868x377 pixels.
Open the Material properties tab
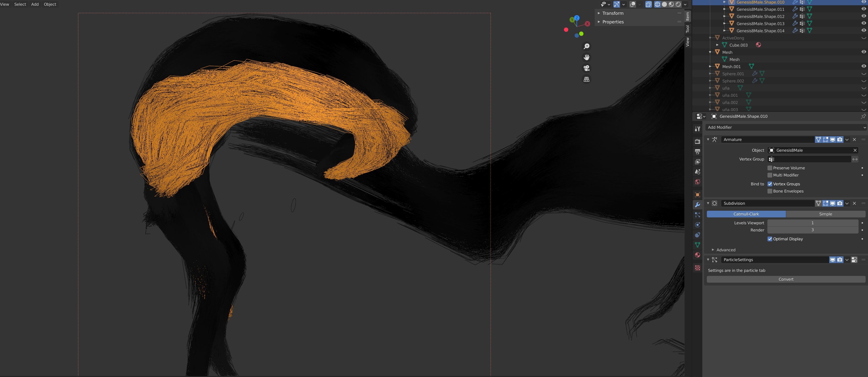[698, 255]
